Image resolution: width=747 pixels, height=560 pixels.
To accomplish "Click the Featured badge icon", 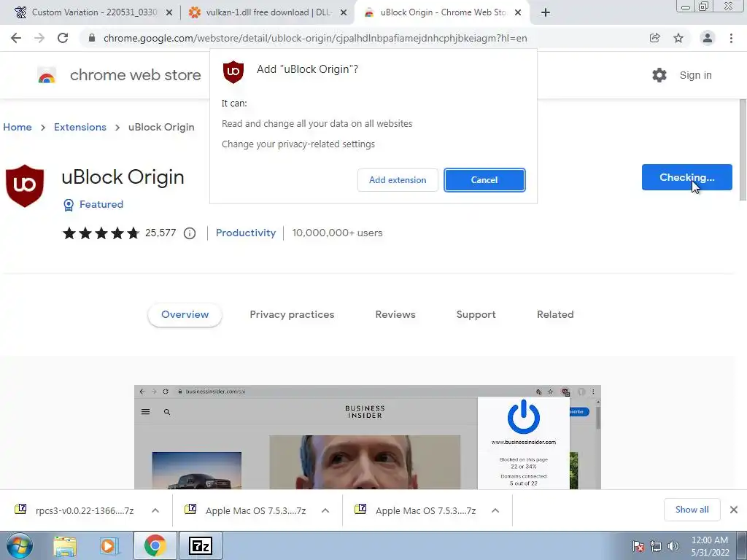I will pyautogui.click(x=69, y=205).
